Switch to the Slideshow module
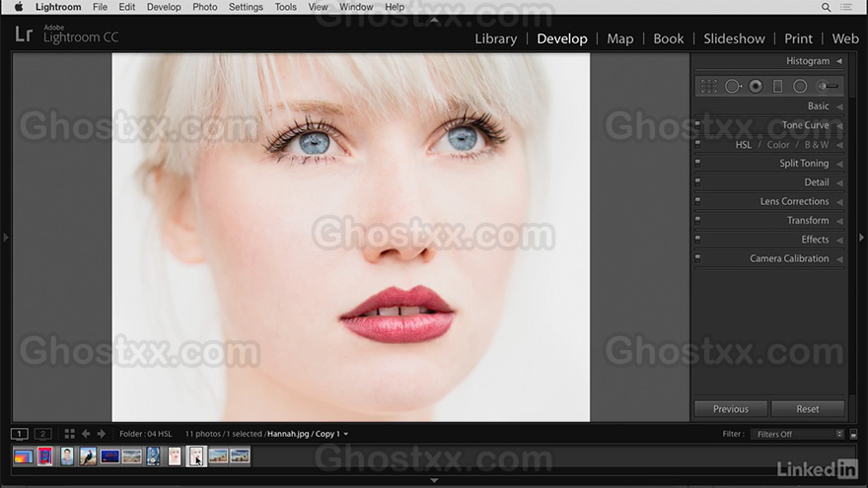868x488 pixels. click(734, 38)
